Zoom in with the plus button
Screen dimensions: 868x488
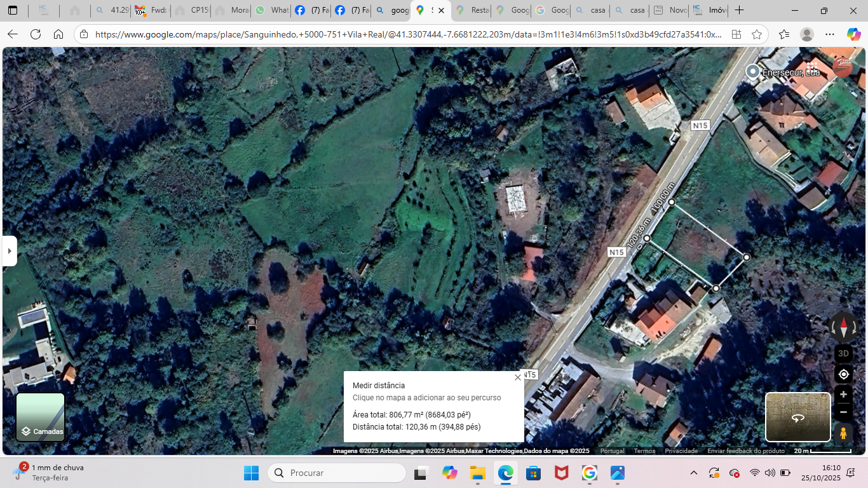tap(843, 395)
